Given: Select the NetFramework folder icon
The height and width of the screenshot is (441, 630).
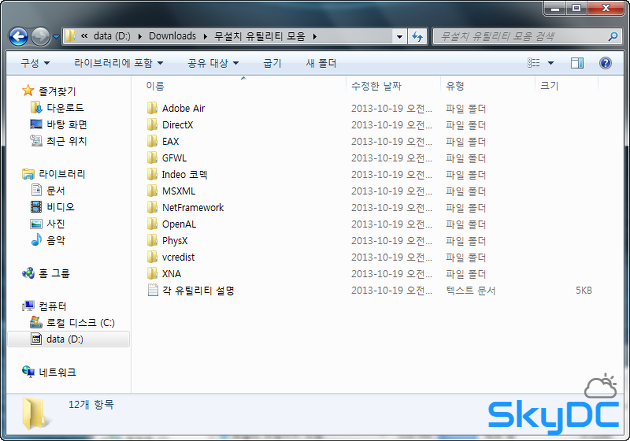Looking at the screenshot, I should (152, 207).
